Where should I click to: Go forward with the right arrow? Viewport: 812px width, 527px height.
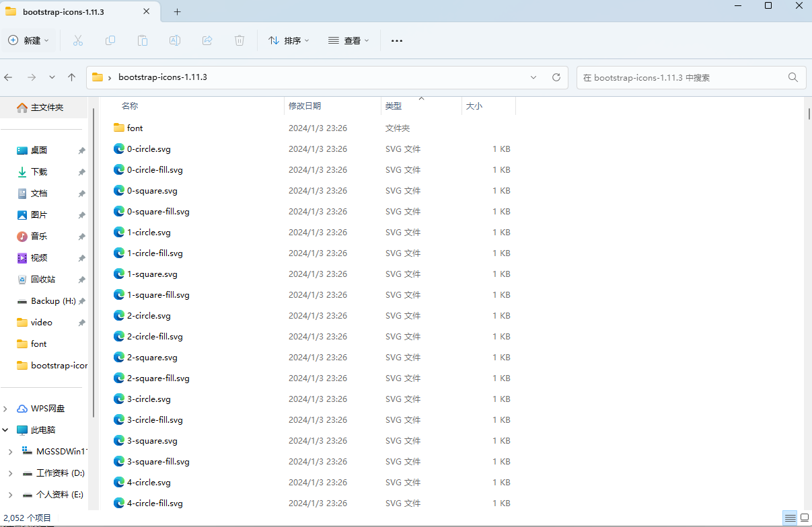(31, 77)
